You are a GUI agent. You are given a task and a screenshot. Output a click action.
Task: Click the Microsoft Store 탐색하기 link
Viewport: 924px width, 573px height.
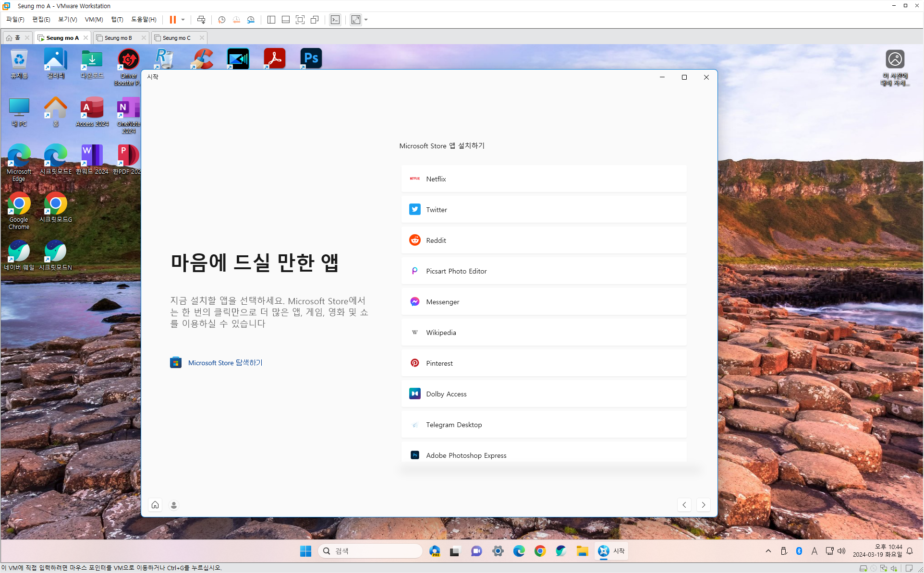(225, 363)
